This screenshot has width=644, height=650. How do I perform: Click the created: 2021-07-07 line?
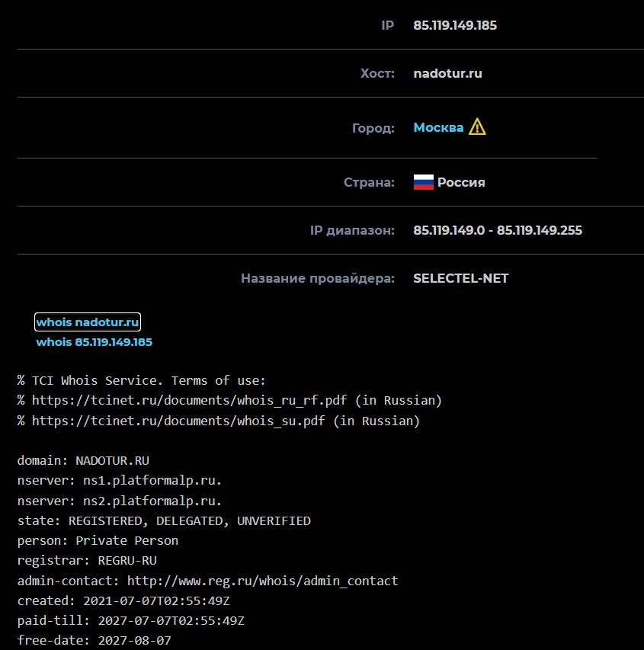(123, 600)
